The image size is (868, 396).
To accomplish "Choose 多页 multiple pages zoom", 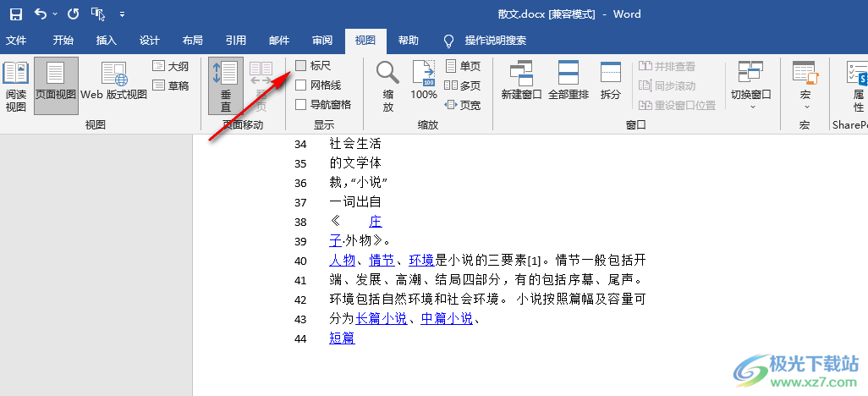I will pyautogui.click(x=463, y=85).
